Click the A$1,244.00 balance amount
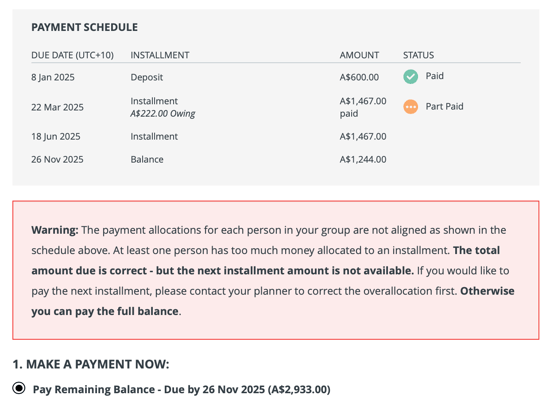This screenshot has height=410, width=550. tap(363, 160)
